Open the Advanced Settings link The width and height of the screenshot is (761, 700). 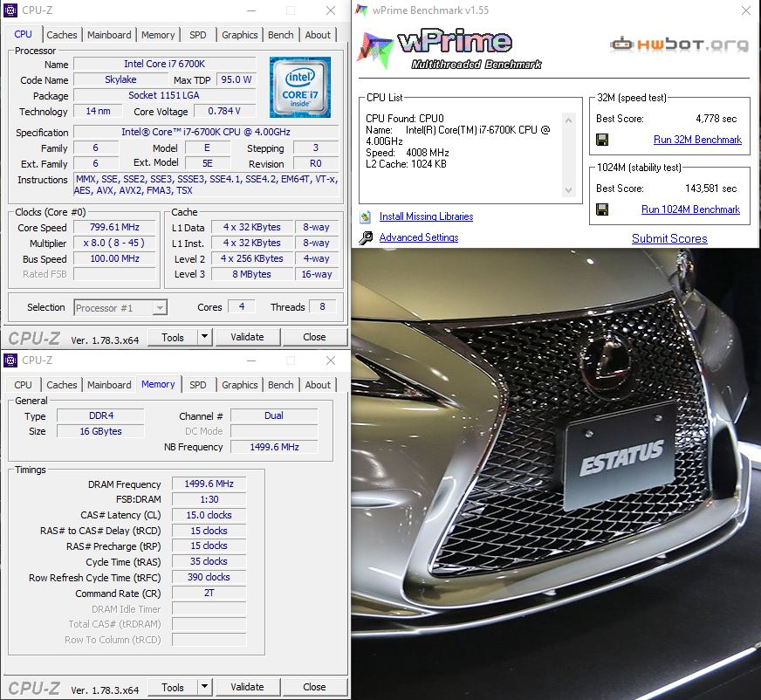419,237
